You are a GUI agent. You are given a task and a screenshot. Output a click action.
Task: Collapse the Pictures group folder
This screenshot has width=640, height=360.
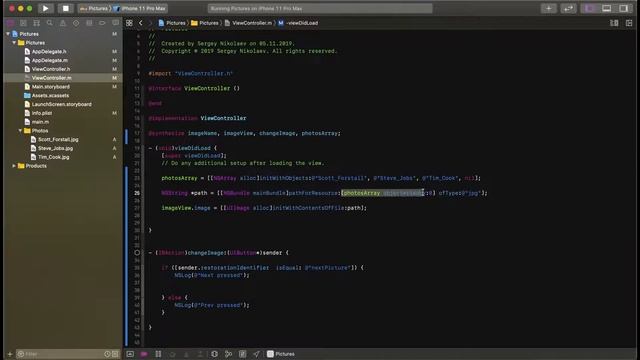point(14,43)
